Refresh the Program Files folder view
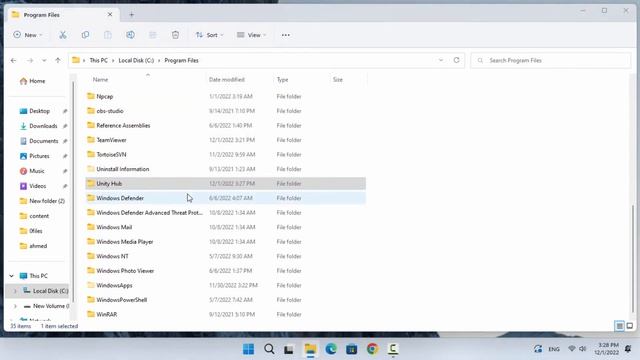The image size is (640, 360). (x=456, y=60)
